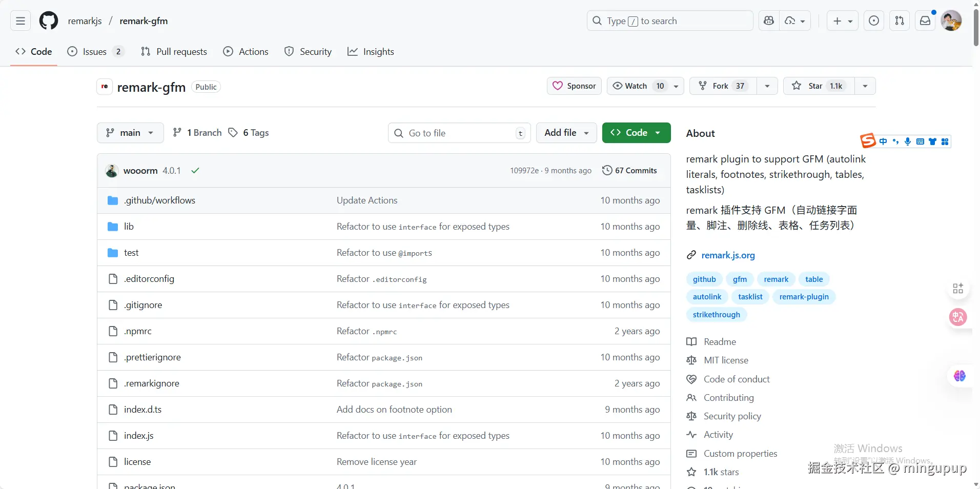Click the wooorm author avatar

(x=112, y=171)
